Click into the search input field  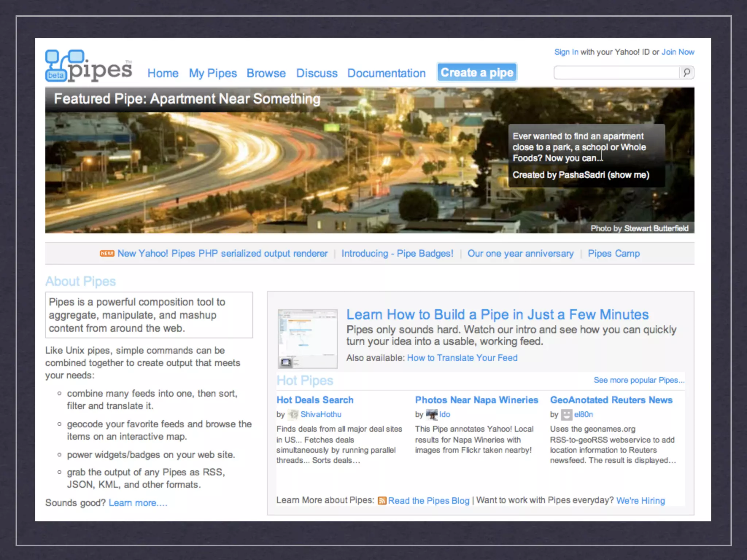point(616,73)
